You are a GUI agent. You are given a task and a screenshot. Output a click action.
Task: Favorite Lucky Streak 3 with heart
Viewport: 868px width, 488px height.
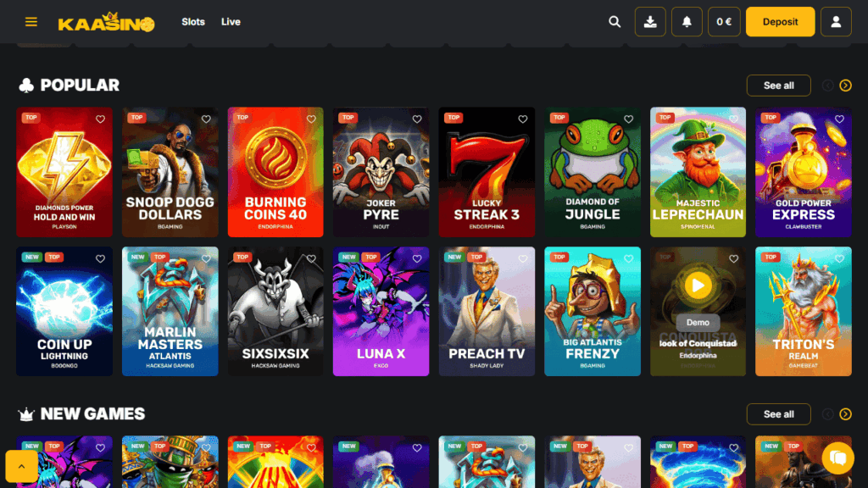[x=522, y=119]
